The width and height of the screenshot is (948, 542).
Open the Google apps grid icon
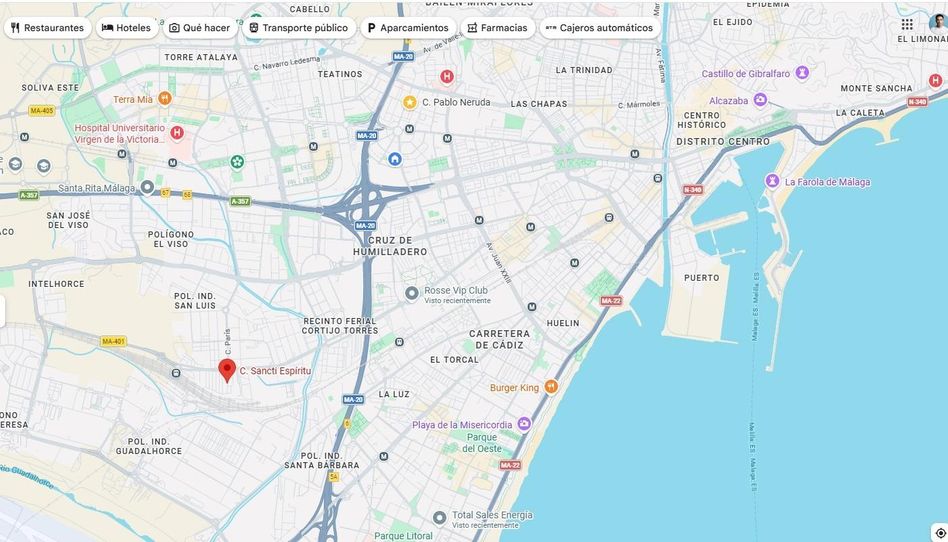(x=907, y=24)
